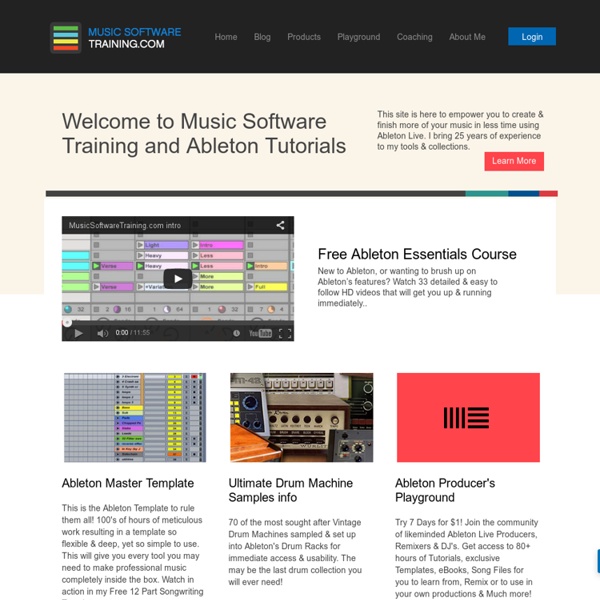Image resolution: width=600 pixels, height=600 pixels.
Task: Click the video progress bar scrubber
Action: click(67, 323)
